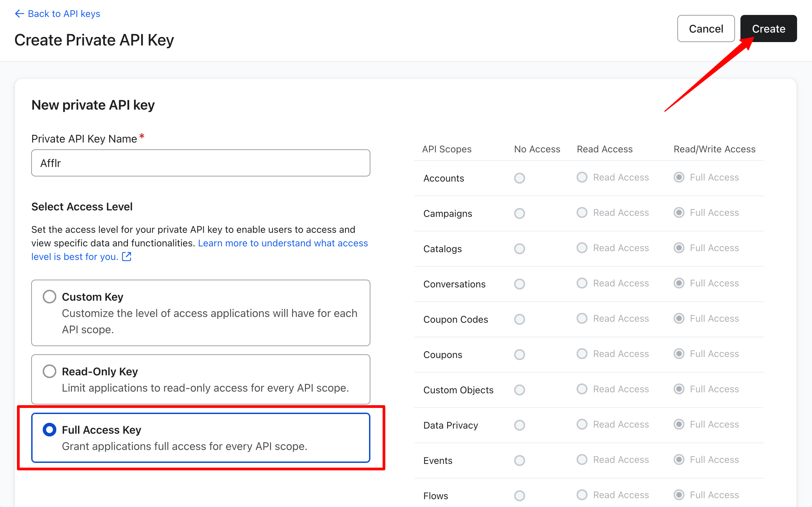
Task: Set Data Privacy scope to No Access
Action: tap(519, 425)
